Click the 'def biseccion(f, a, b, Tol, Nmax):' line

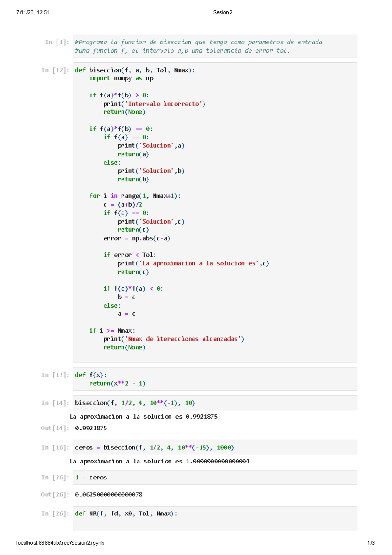tap(135, 70)
